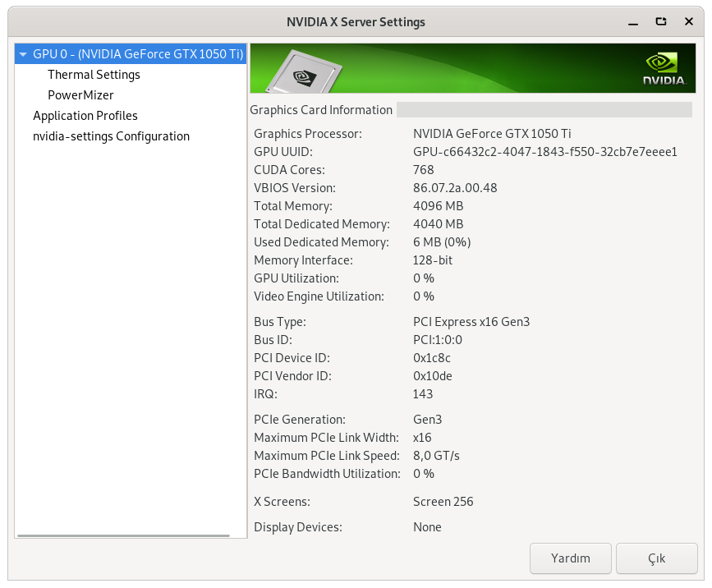Click the GPU Utilization label
Screen dimensions: 712x588
point(296,278)
